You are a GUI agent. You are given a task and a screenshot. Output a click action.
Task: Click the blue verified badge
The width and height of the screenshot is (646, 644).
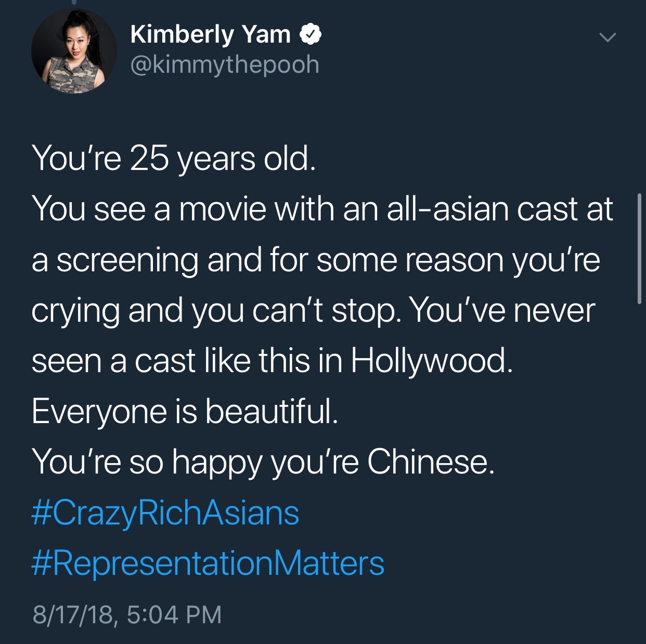(311, 35)
